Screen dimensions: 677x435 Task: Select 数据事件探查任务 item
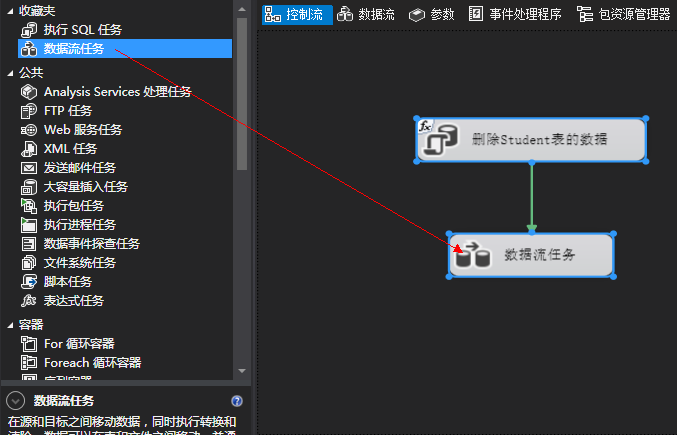click(125, 244)
